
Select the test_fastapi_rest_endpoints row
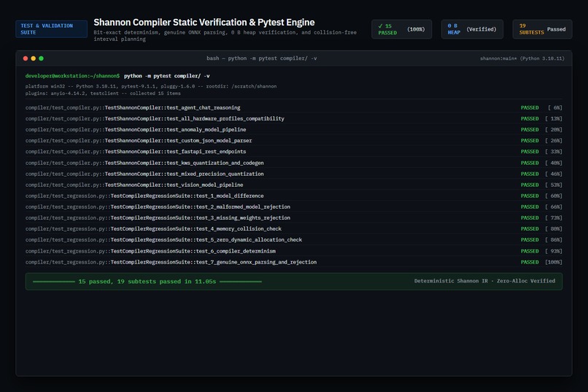coord(293,152)
